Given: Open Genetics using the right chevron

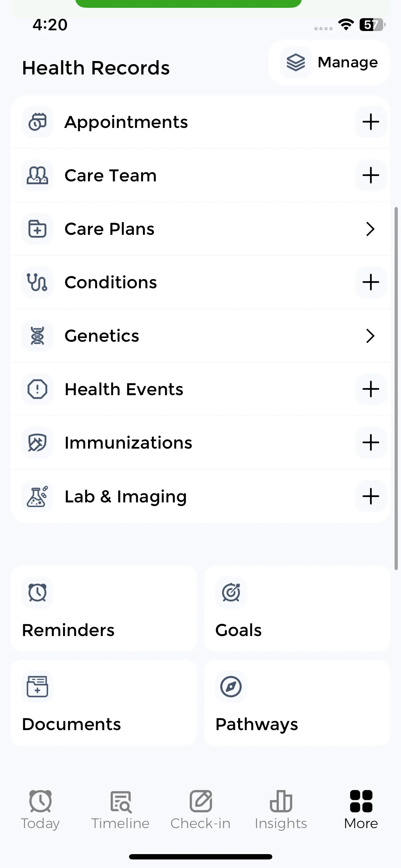Looking at the screenshot, I should pos(370,336).
